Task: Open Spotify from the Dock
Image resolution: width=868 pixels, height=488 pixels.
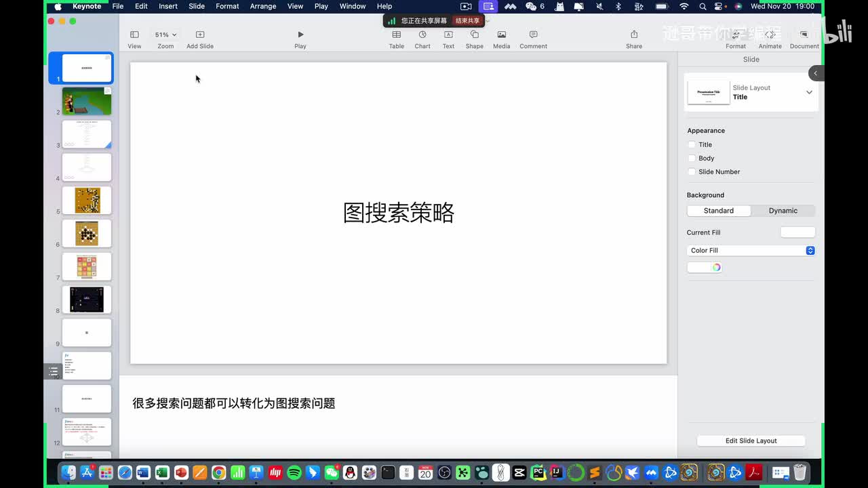Action: (294, 472)
